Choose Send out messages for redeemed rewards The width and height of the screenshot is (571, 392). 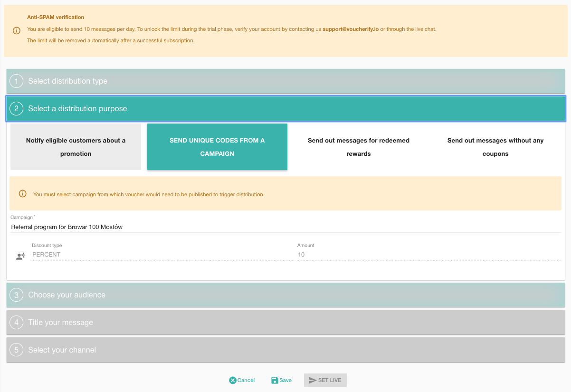click(359, 147)
